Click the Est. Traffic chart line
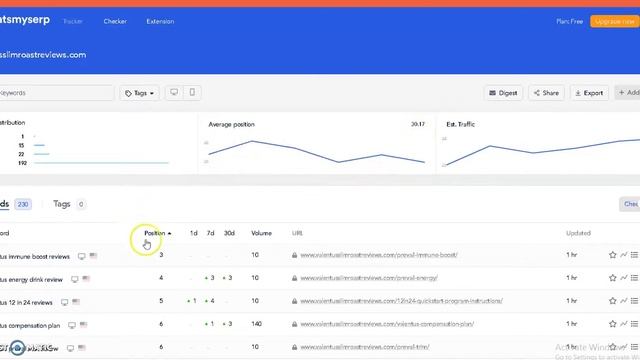640x360 pixels. pyautogui.click(x=543, y=152)
